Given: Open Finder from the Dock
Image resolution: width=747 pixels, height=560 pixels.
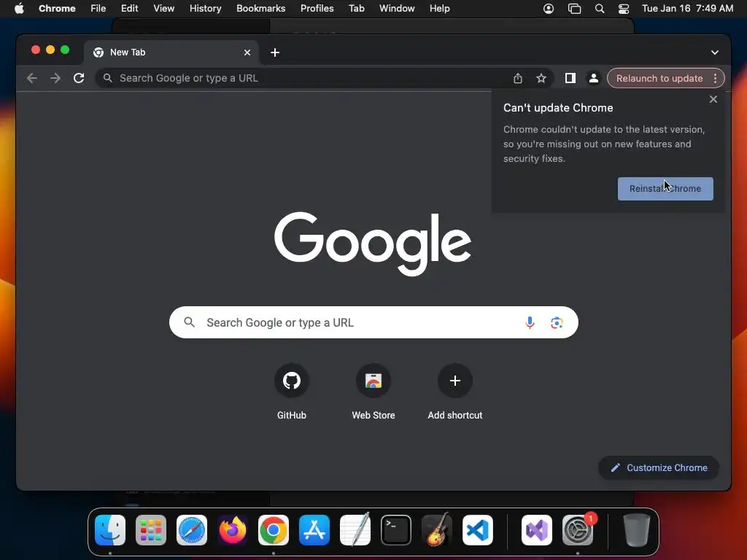Looking at the screenshot, I should pyautogui.click(x=110, y=530).
